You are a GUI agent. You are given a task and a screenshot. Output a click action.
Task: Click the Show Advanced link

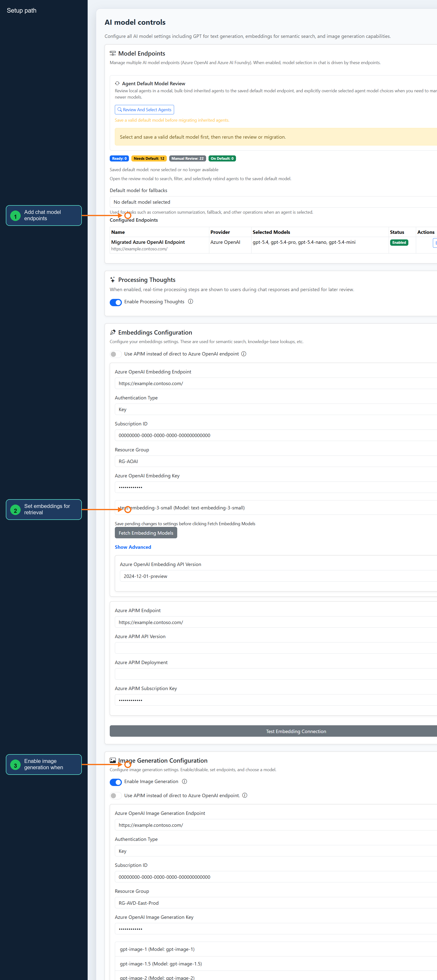coord(133,547)
